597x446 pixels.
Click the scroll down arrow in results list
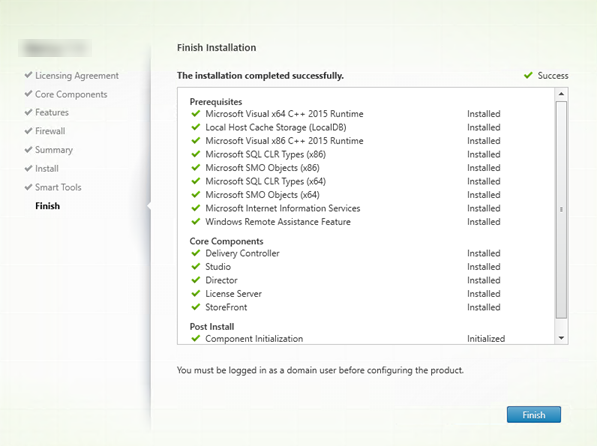click(x=561, y=338)
